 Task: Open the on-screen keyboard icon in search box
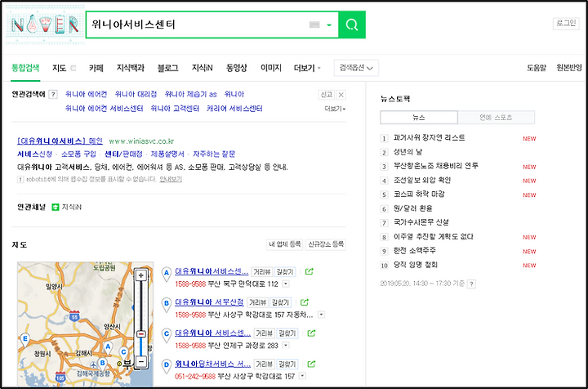pyautogui.click(x=314, y=25)
